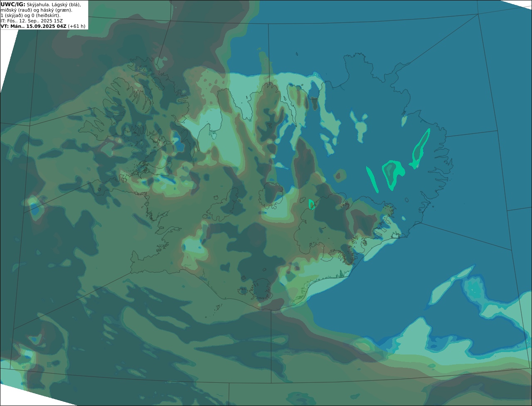Image resolution: width=532 pixels, height=406 pixels.
Task: Click the valid time 'VT: Mán.. 15.09.2025 04Z'
Action: pyautogui.click(x=33, y=26)
